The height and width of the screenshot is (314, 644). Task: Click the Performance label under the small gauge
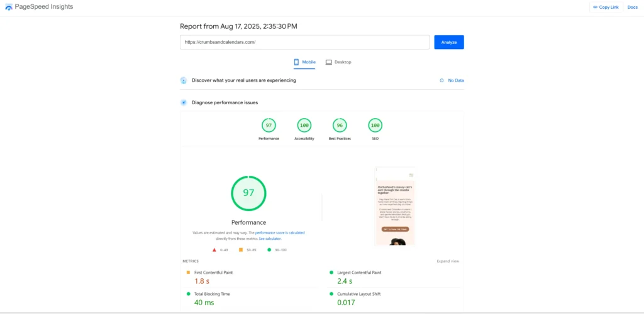[x=269, y=139]
